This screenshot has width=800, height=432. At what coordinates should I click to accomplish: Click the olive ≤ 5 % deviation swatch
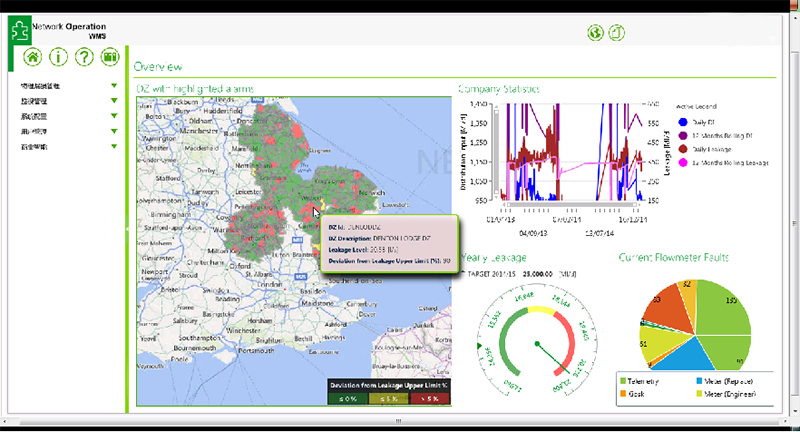pos(388,397)
